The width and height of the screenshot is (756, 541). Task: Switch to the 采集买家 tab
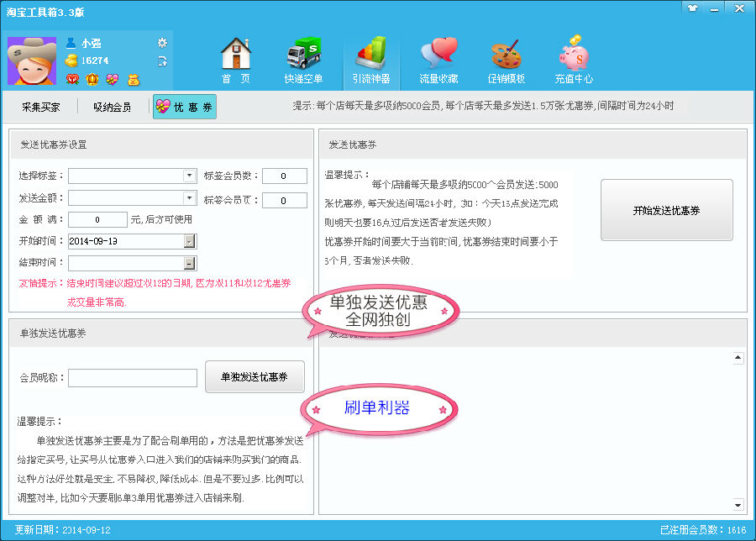point(41,108)
